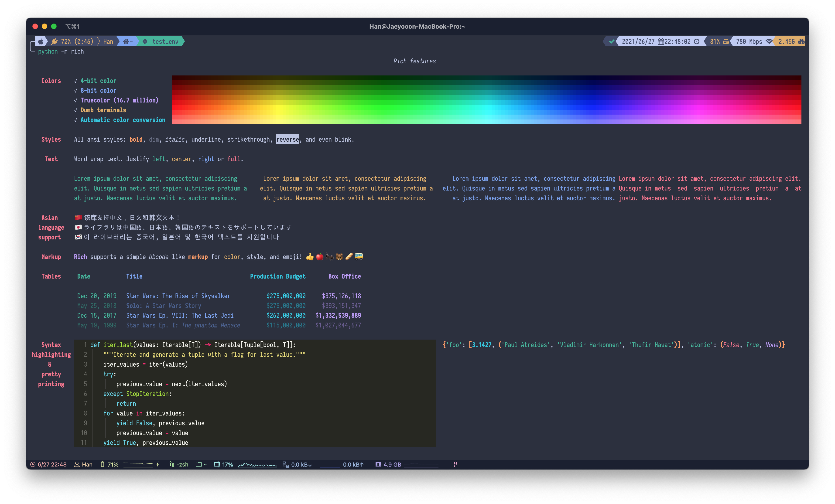The height and width of the screenshot is (504, 835).
Task: Click the git branch icon beside -zsh
Action: [172, 464]
